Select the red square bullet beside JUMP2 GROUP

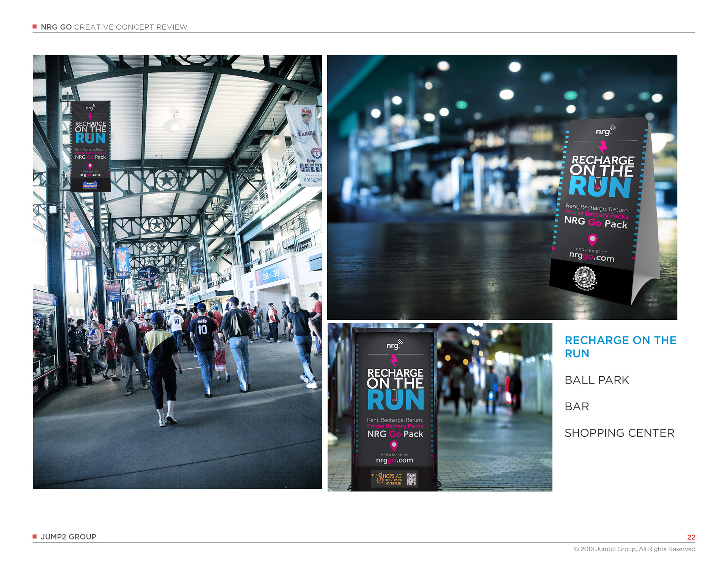pos(35,536)
